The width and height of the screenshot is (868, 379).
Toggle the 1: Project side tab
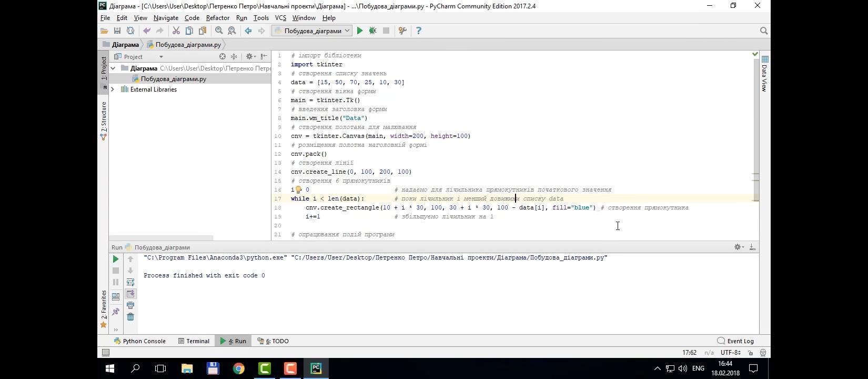pyautogui.click(x=104, y=72)
